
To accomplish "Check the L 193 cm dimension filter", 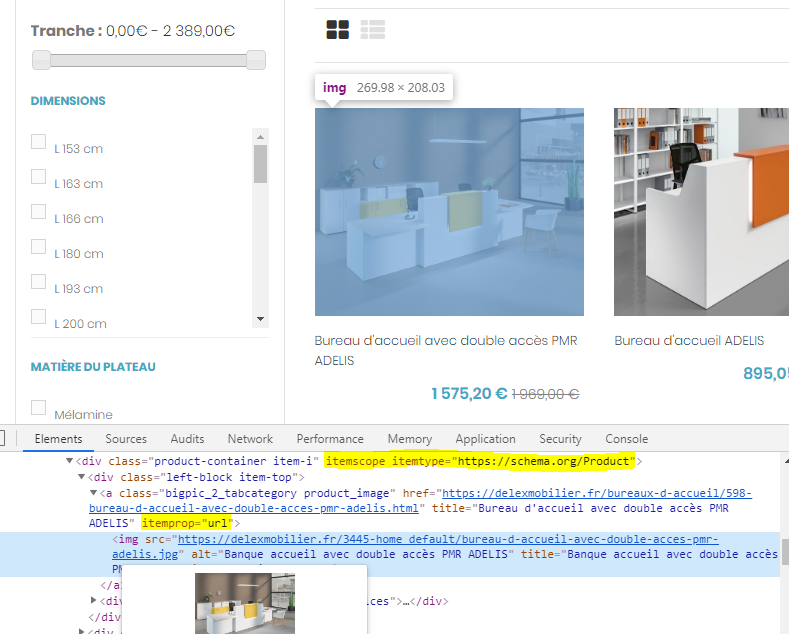I will [39, 281].
